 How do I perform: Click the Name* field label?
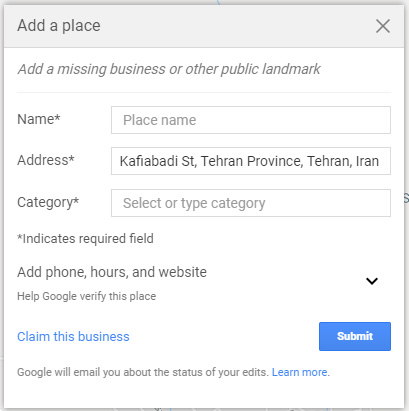tap(39, 119)
